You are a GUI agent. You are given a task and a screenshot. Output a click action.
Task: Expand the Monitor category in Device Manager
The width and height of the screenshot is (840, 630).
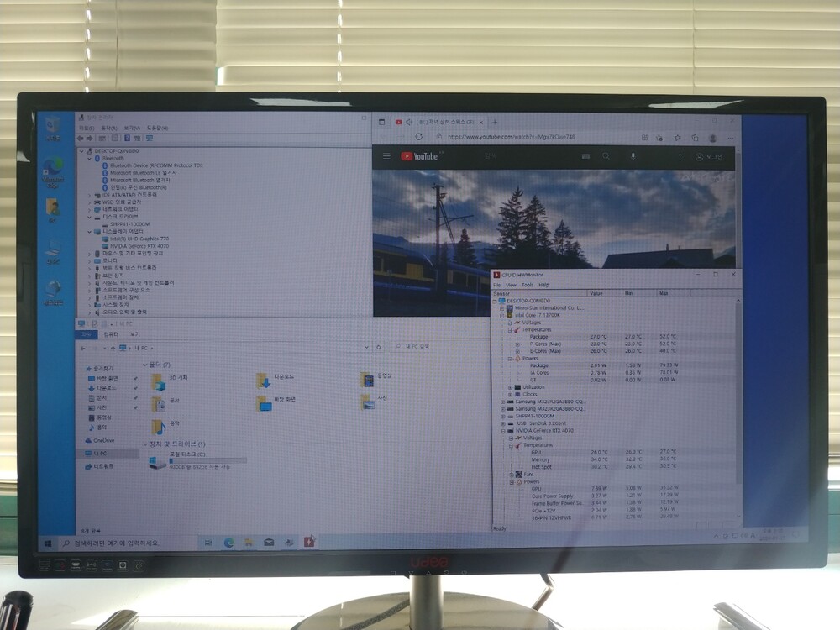89,260
